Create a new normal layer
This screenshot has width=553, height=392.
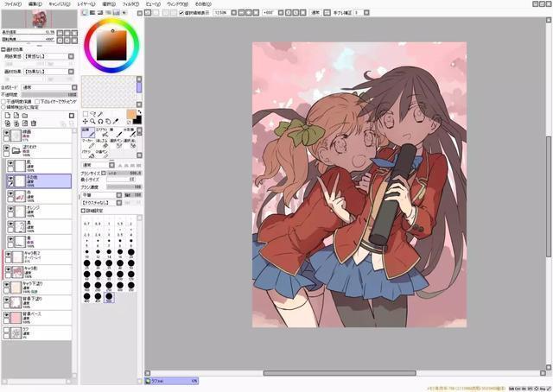pos(8,116)
